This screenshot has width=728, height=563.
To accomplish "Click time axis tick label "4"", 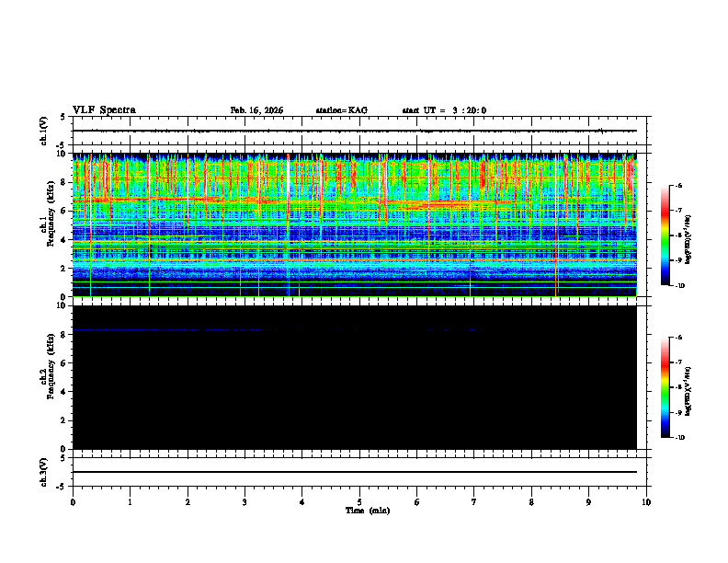I will [x=302, y=502].
